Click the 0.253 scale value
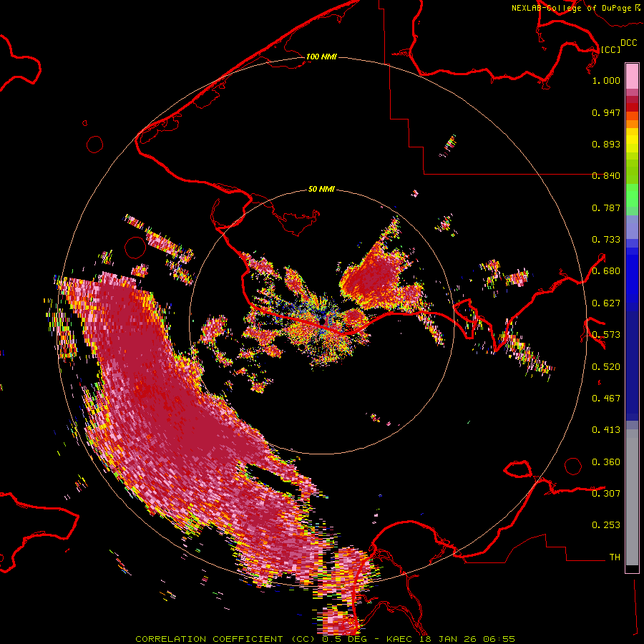644x644 pixels. click(606, 525)
